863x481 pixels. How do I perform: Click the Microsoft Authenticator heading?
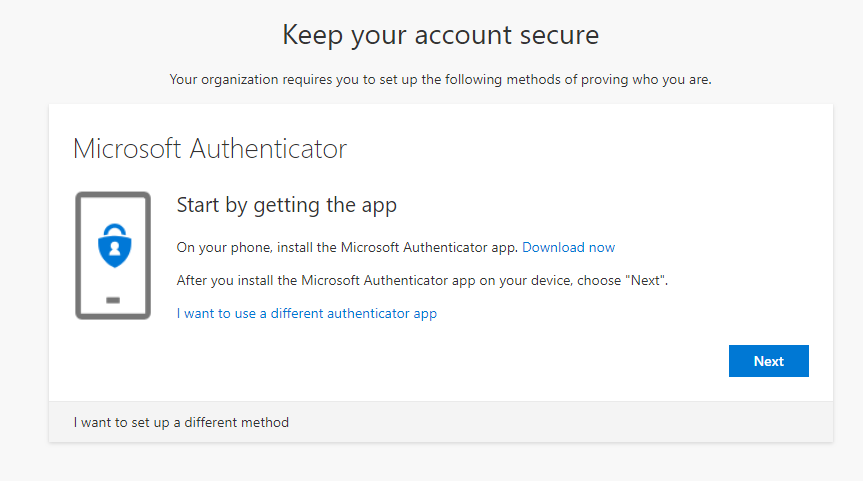point(210,149)
